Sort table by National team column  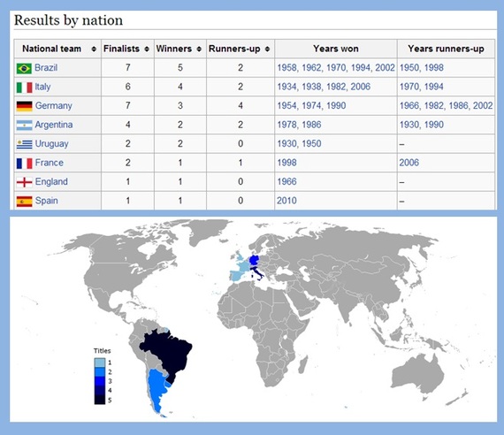tap(94, 49)
